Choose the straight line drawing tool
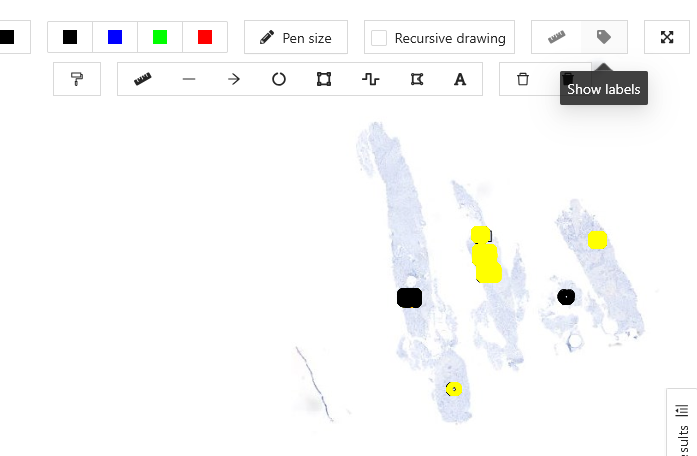This screenshot has height=456, width=697. click(x=189, y=79)
